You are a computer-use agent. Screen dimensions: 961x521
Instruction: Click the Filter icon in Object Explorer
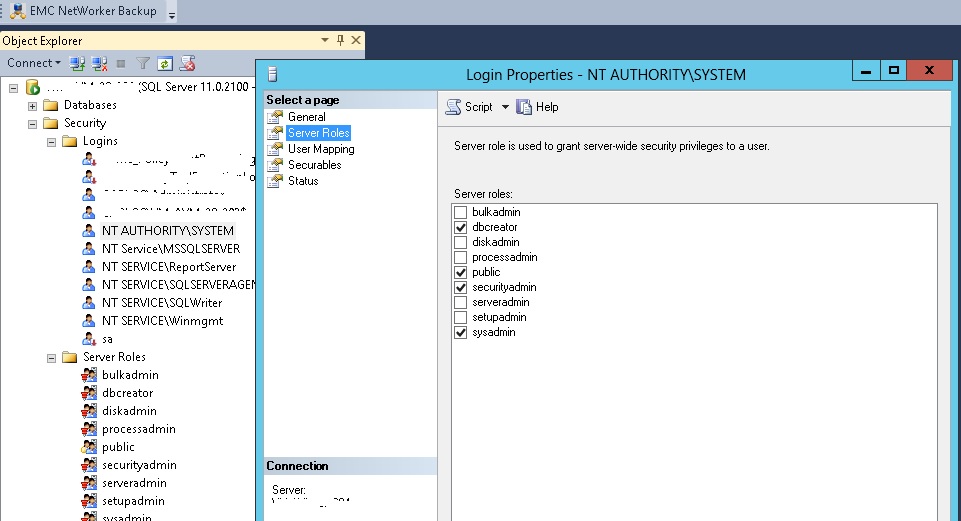coord(143,63)
